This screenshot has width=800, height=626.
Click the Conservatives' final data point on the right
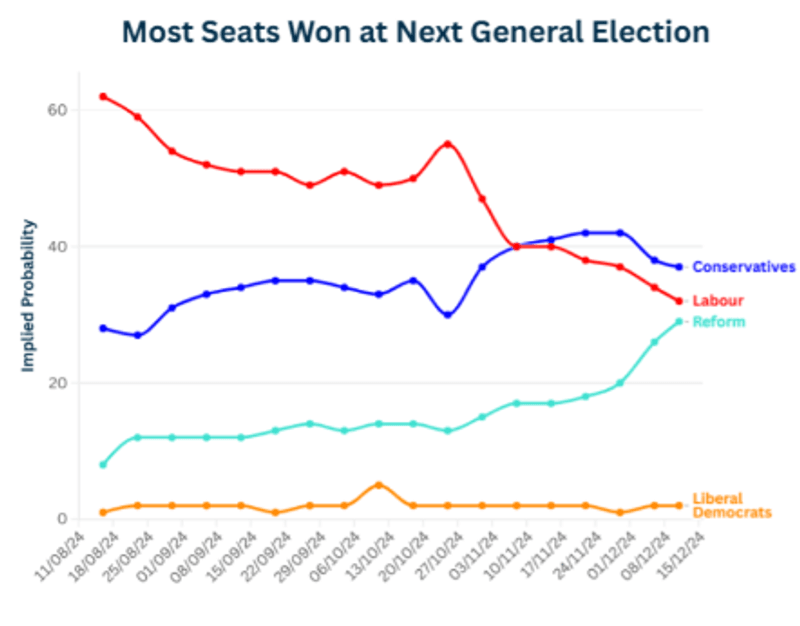pos(679,267)
